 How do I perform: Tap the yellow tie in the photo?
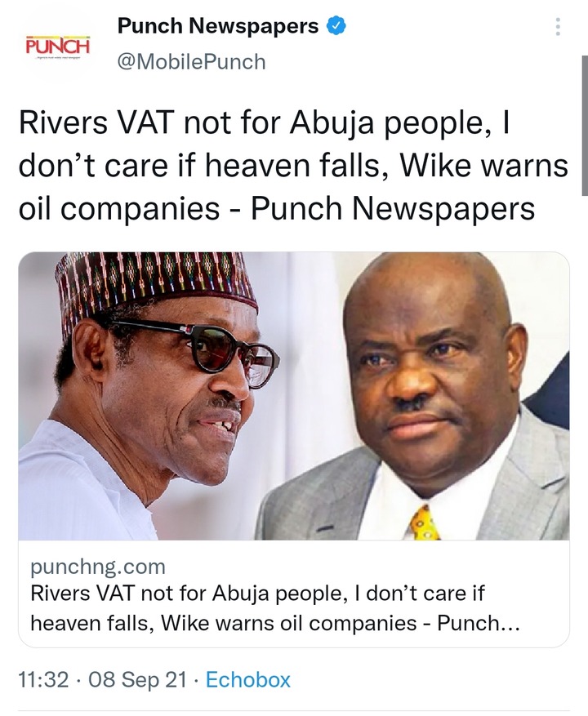tap(425, 523)
